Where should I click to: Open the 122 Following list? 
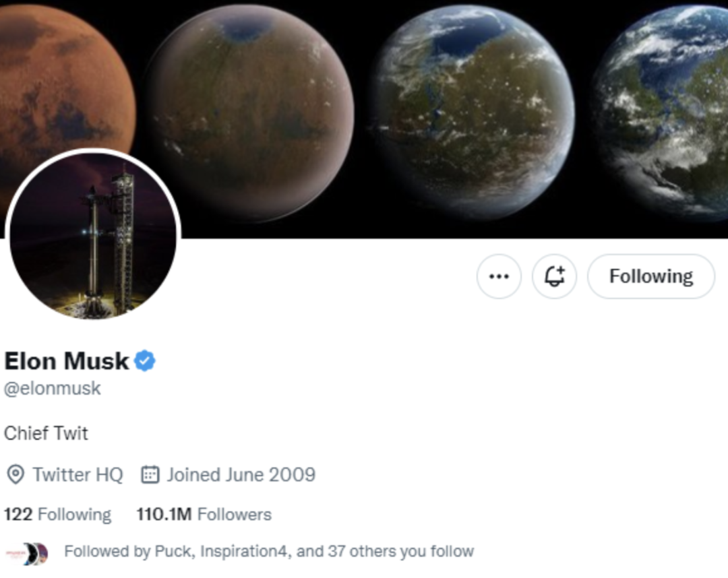click(x=57, y=515)
